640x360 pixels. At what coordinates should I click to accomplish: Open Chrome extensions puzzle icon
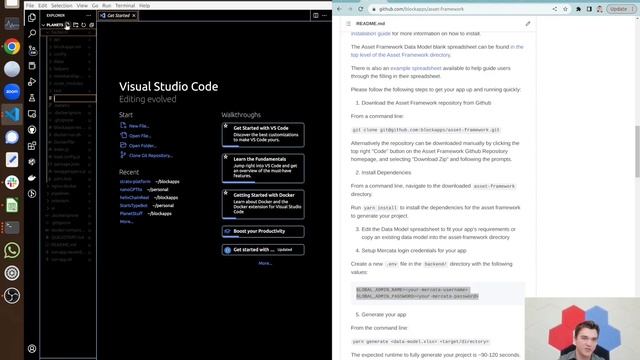pyautogui.click(x=578, y=9)
